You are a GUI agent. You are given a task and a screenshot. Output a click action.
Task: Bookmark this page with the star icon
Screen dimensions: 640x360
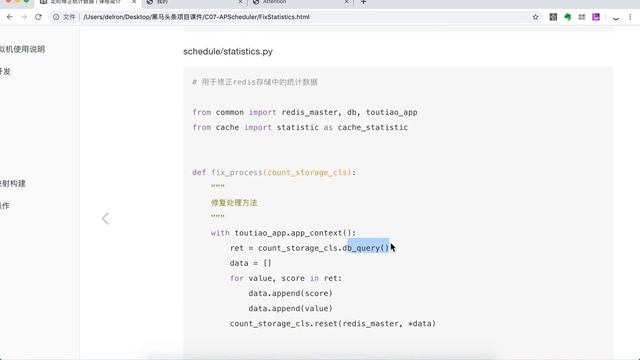(536, 17)
